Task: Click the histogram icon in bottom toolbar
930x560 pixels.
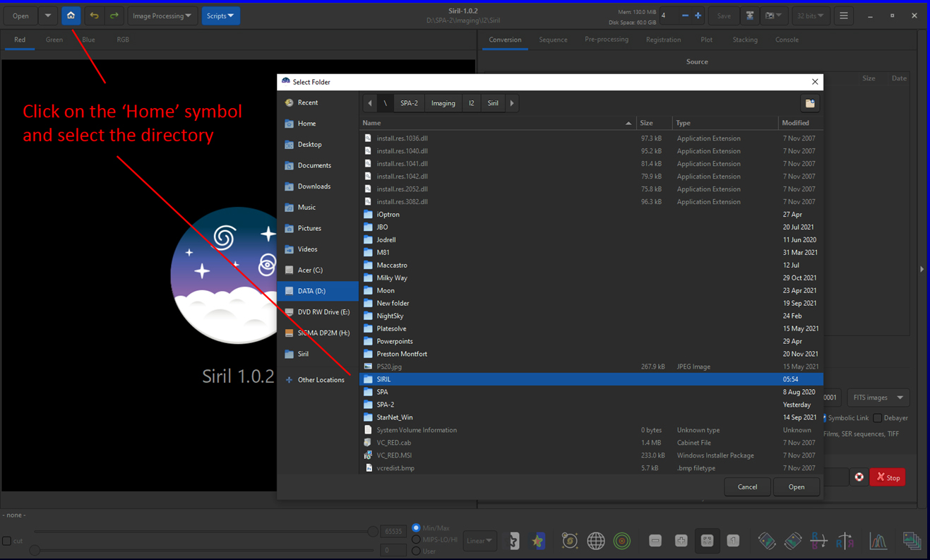Action: coord(878,541)
